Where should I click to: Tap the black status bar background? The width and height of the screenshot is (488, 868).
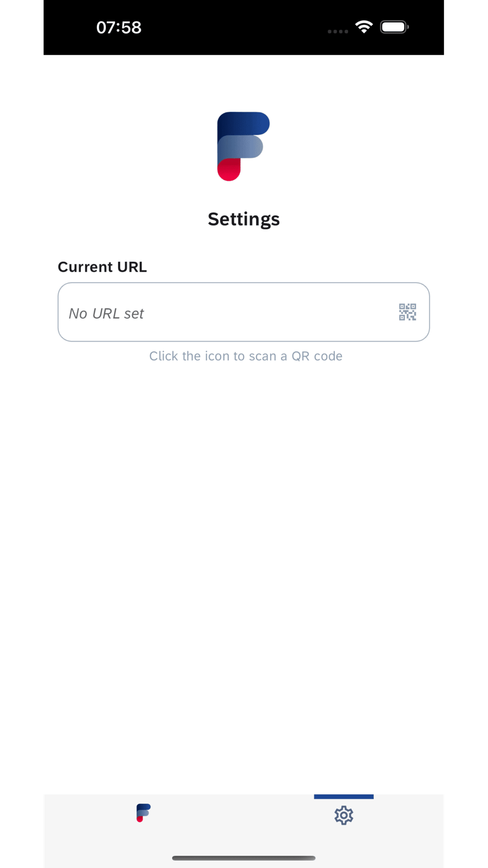click(234, 27)
